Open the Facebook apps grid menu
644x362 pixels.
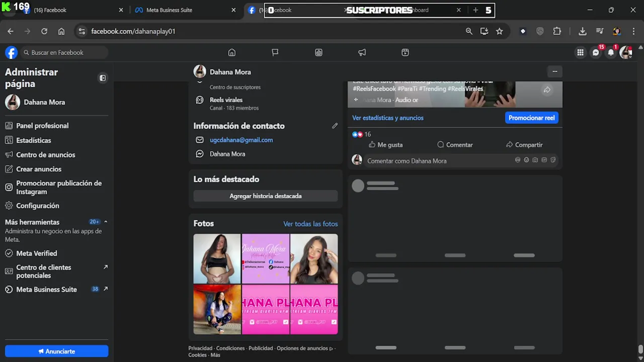[x=580, y=52]
